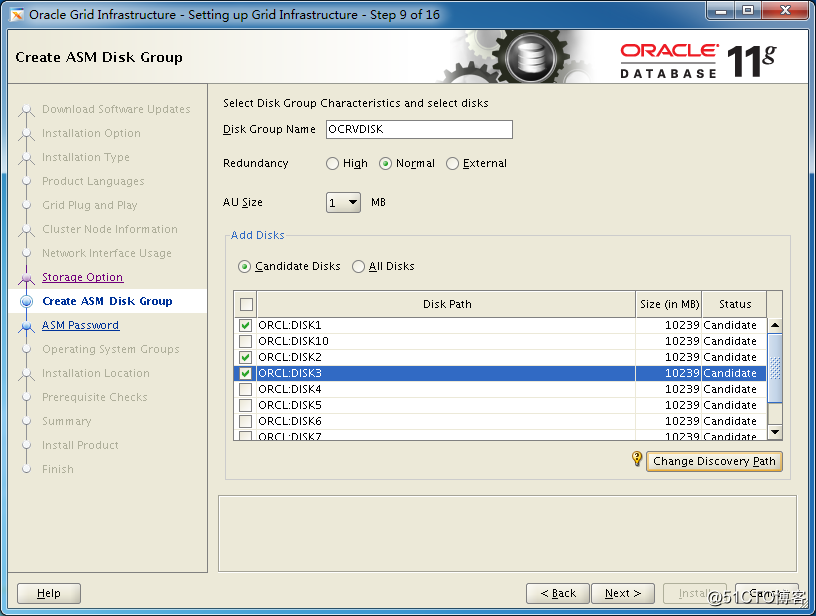Click the Summary step
The image size is (816, 616).
[x=67, y=421]
